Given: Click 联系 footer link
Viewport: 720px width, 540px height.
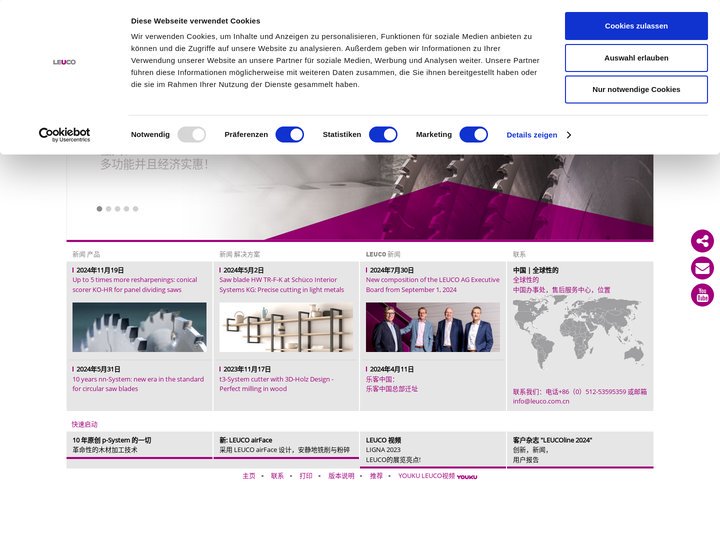Looking at the screenshot, I should 277,476.
